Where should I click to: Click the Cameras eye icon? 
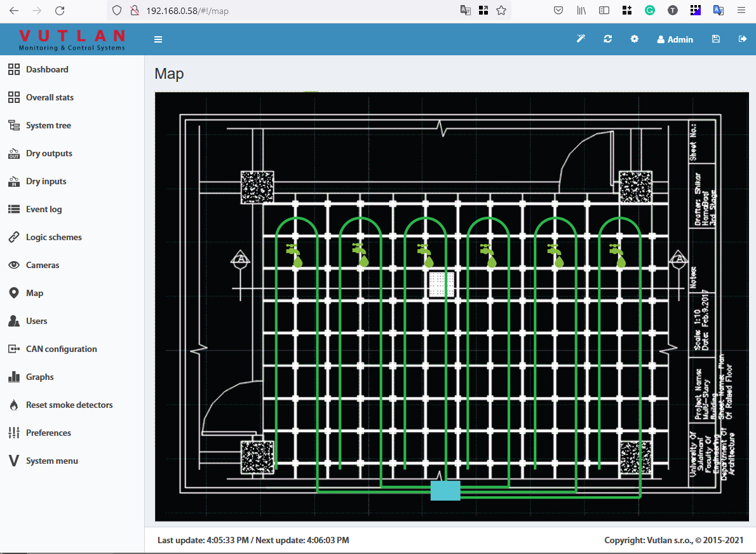(x=14, y=265)
